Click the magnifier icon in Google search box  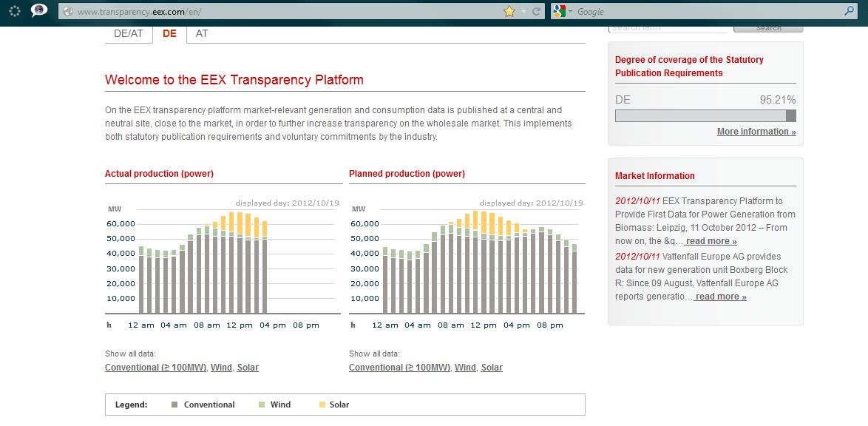coord(850,11)
